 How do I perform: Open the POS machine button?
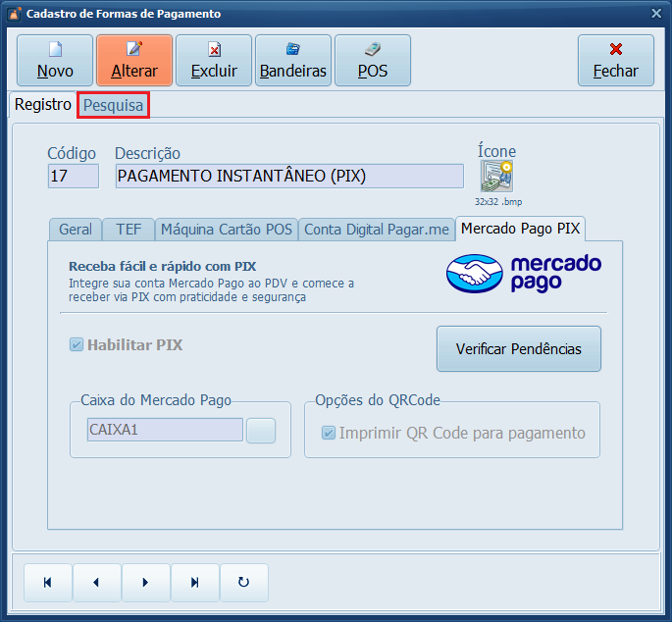pos(372,61)
